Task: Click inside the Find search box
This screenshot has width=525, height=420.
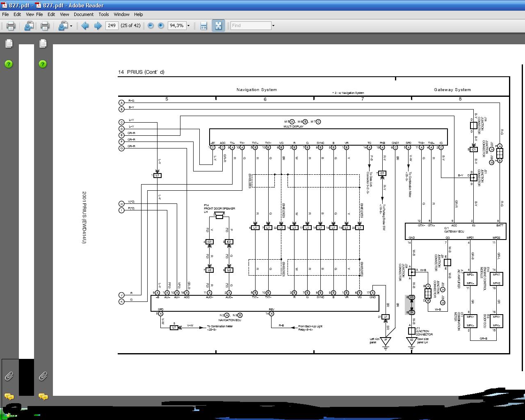Action: click(x=251, y=25)
